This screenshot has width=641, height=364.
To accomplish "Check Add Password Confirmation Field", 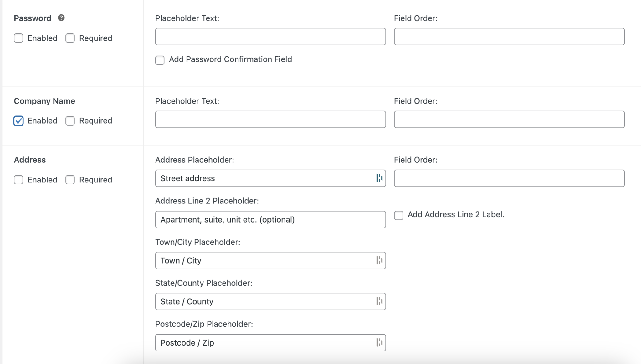I will [x=160, y=60].
